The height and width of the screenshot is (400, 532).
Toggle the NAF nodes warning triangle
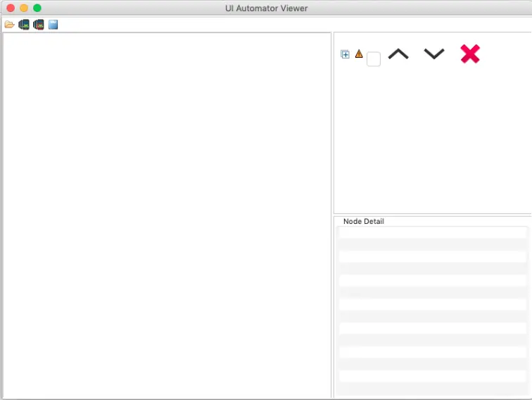click(x=359, y=54)
